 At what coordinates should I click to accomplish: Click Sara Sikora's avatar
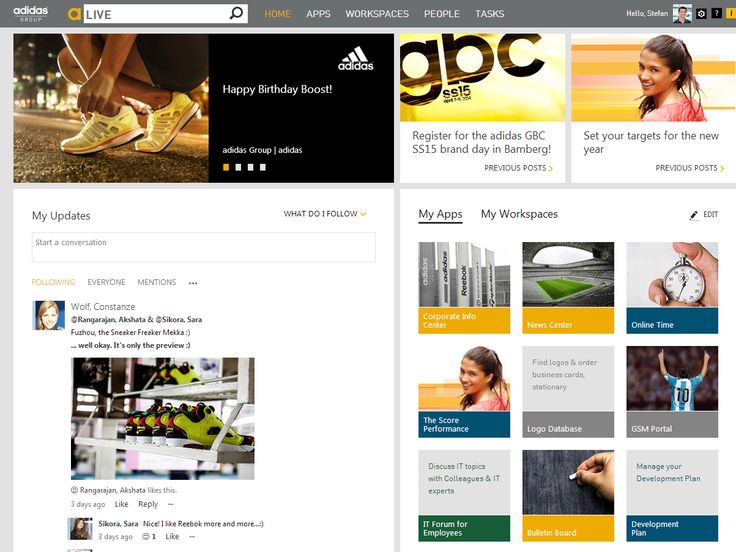(80, 529)
